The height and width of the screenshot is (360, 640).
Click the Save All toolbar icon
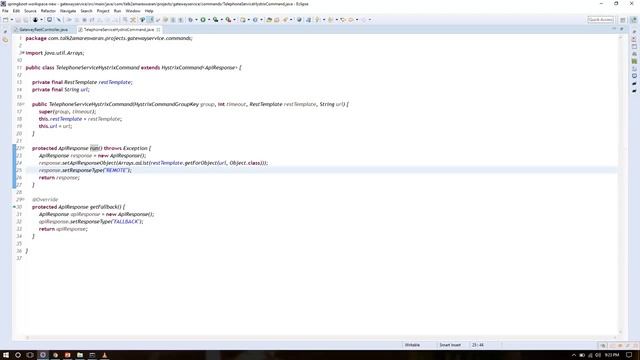point(26,20)
